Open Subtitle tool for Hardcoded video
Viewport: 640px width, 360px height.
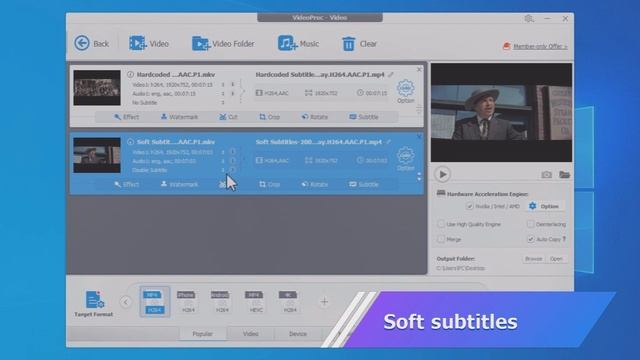(x=364, y=117)
